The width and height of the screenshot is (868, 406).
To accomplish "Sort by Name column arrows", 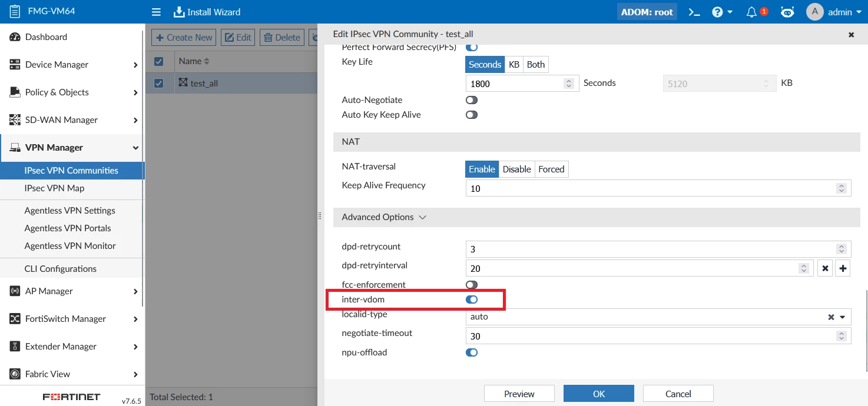I will click(207, 61).
